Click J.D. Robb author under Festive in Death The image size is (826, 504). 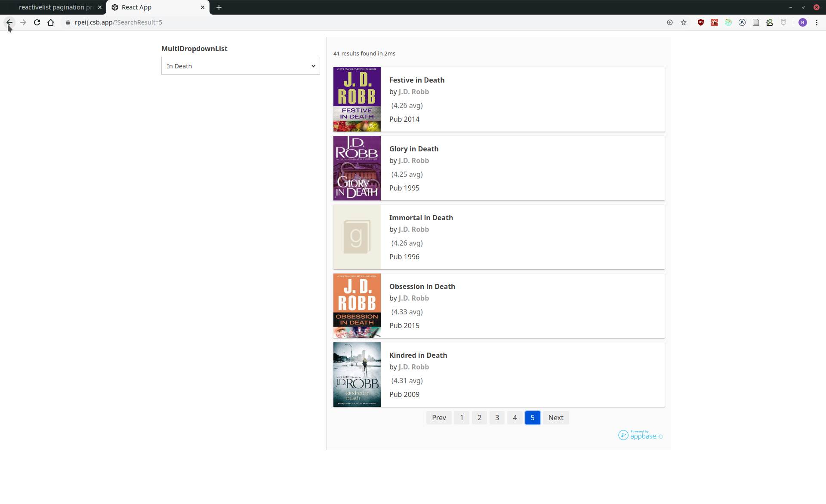point(413,92)
